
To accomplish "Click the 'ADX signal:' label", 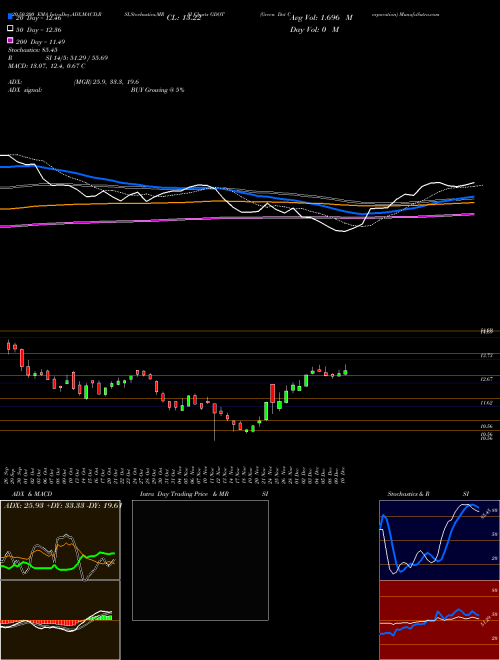I will point(25,90).
